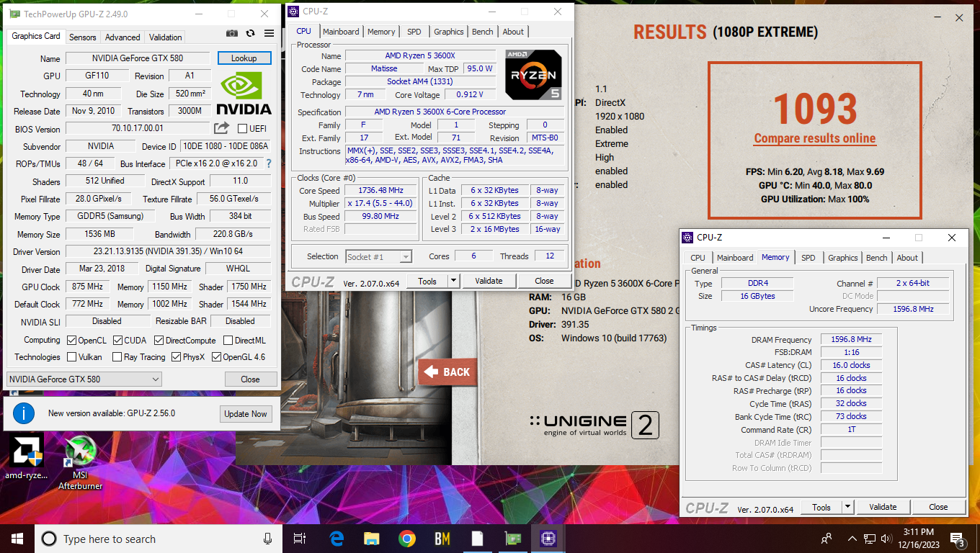The width and height of the screenshot is (980, 553).
Task: Click the microphone icon in the search box
Action: click(268, 539)
